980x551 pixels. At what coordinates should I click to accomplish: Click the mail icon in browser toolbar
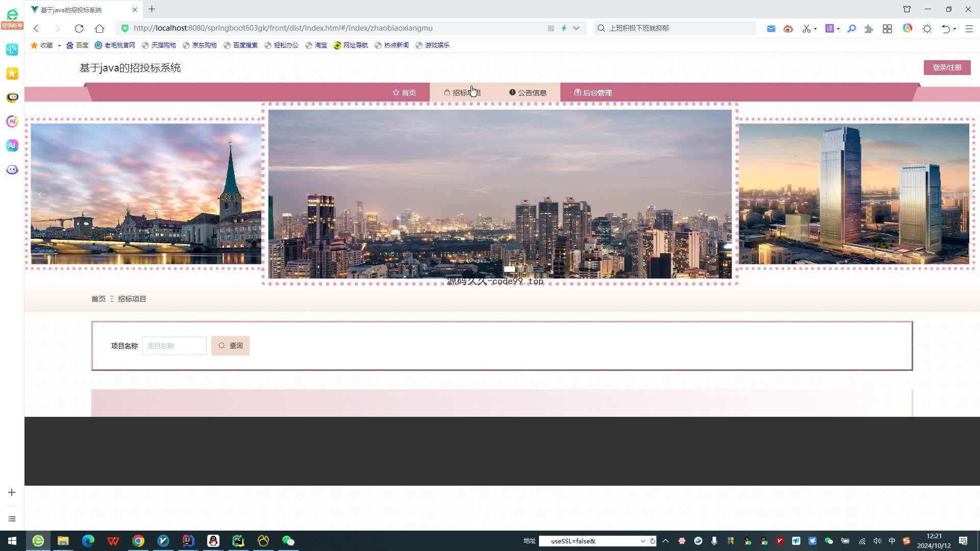771,29
